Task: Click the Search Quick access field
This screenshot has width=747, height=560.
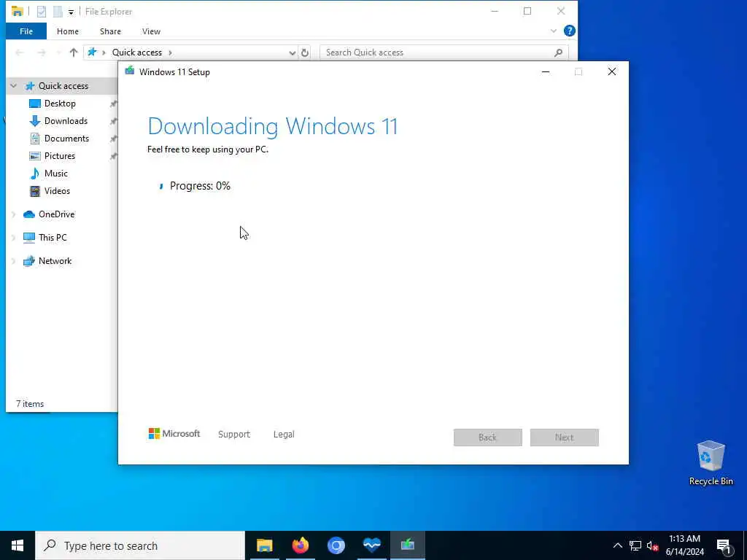Action: [x=444, y=52]
